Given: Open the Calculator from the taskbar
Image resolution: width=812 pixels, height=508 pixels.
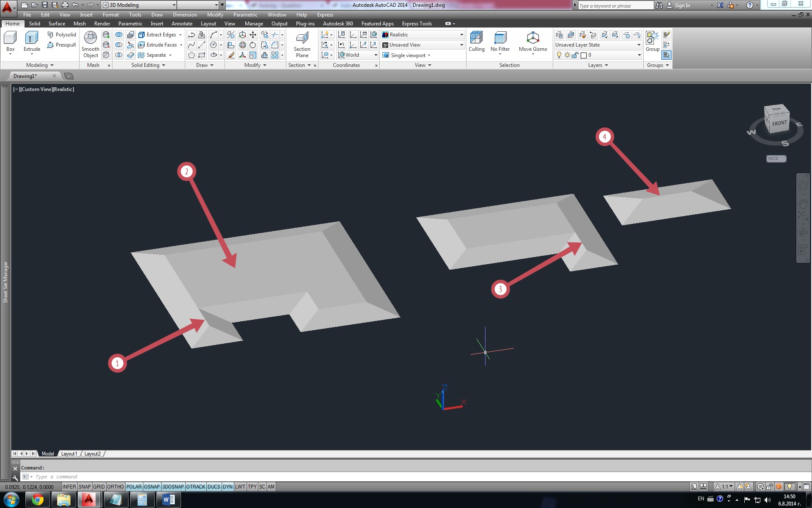Looking at the screenshot, I should coord(142,500).
